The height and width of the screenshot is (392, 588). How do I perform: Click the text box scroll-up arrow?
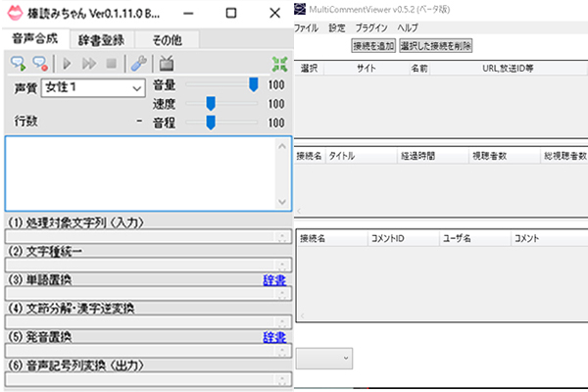click(x=282, y=147)
